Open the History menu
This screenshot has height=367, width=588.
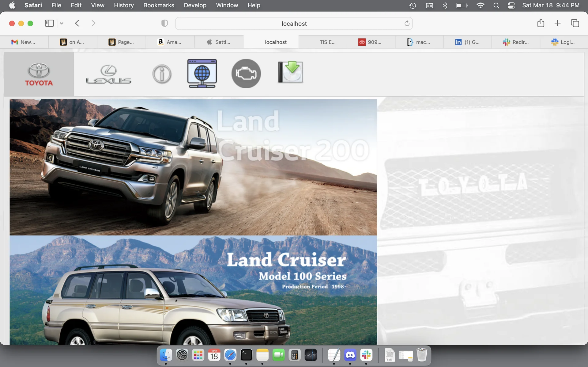[124, 5]
